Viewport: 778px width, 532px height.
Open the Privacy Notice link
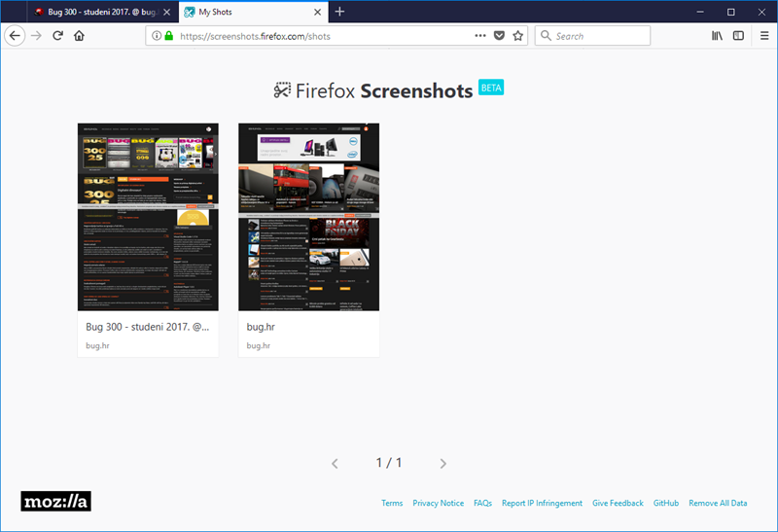(x=438, y=503)
